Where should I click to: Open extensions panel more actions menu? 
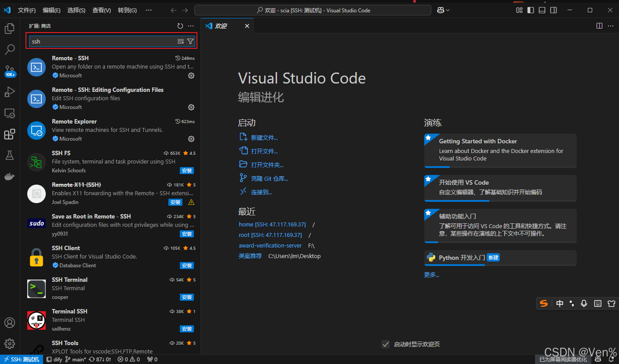[x=191, y=26]
